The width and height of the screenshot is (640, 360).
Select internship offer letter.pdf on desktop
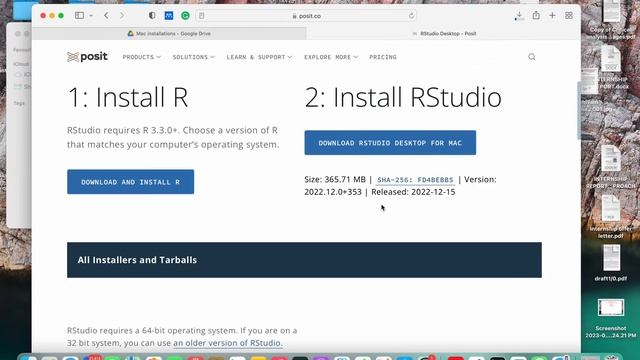(611, 218)
